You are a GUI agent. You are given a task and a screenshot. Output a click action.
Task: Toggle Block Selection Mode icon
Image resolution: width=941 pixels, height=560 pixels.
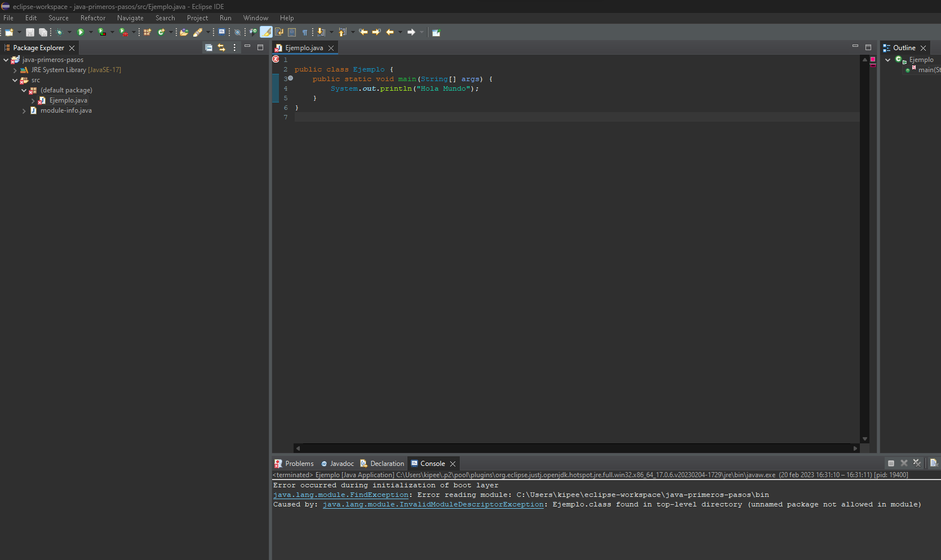292,32
